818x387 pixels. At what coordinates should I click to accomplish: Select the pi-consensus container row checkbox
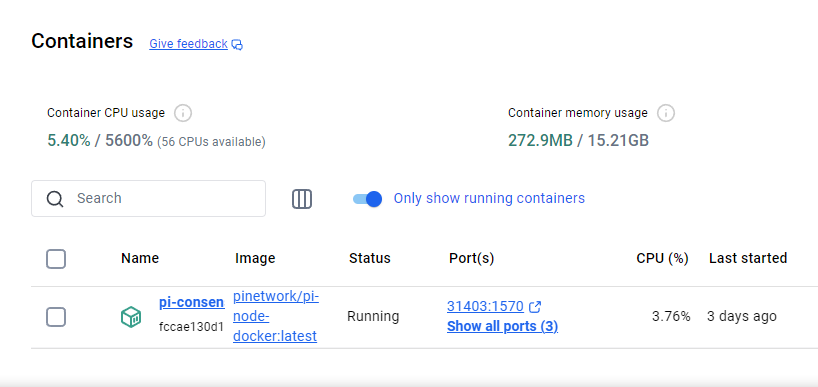[x=56, y=317]
